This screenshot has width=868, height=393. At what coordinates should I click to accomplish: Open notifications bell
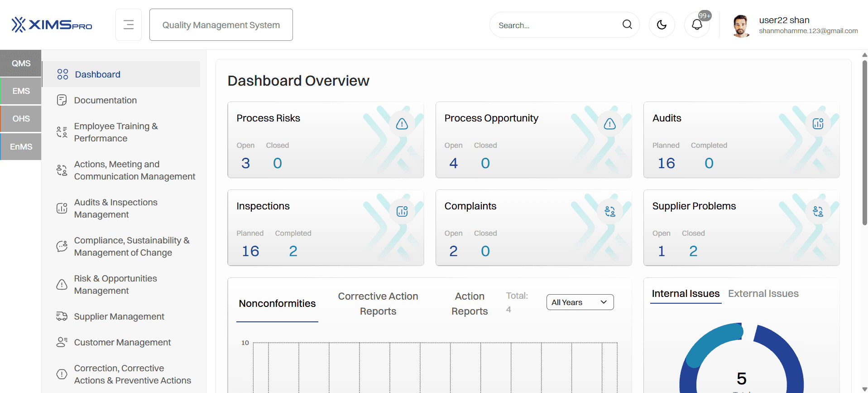point(697,24)
